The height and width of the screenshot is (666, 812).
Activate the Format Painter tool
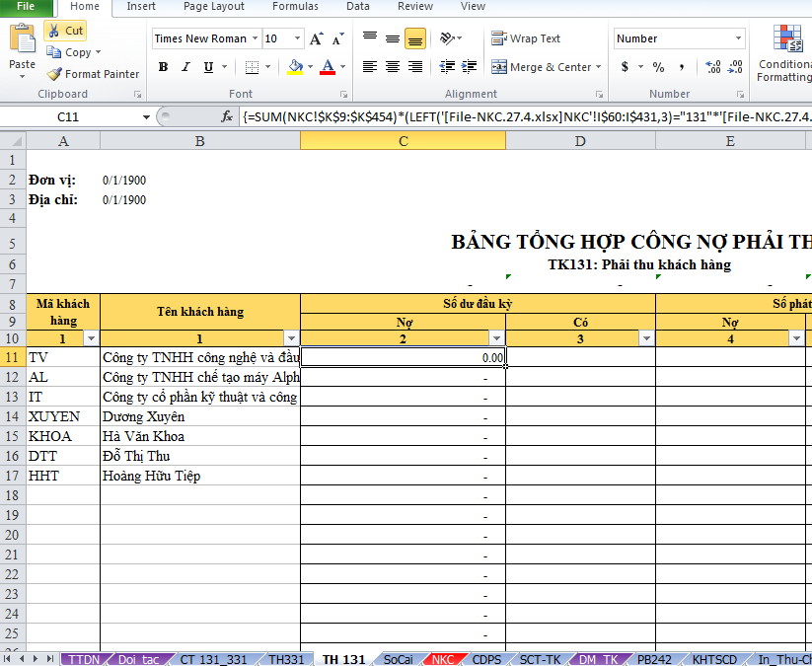pos(93,74)
